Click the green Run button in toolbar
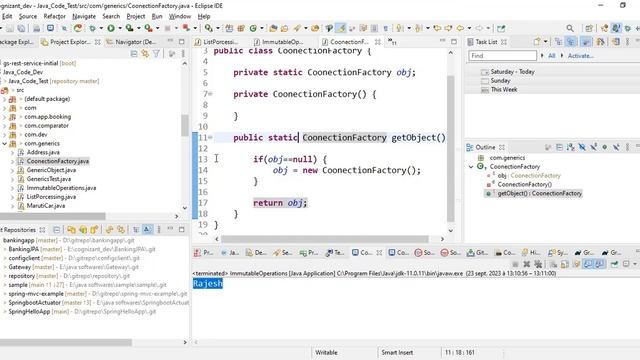This screenshot has height=360, width=640. (111, 28)
